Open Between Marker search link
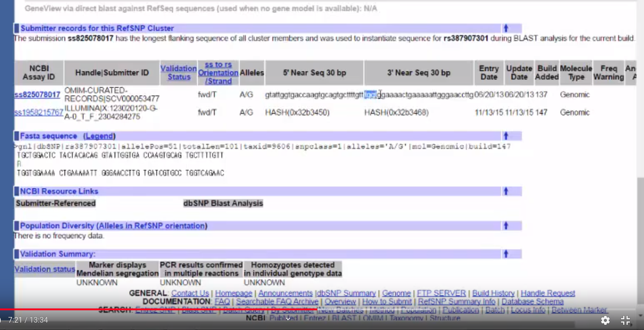 pos(579,310)
